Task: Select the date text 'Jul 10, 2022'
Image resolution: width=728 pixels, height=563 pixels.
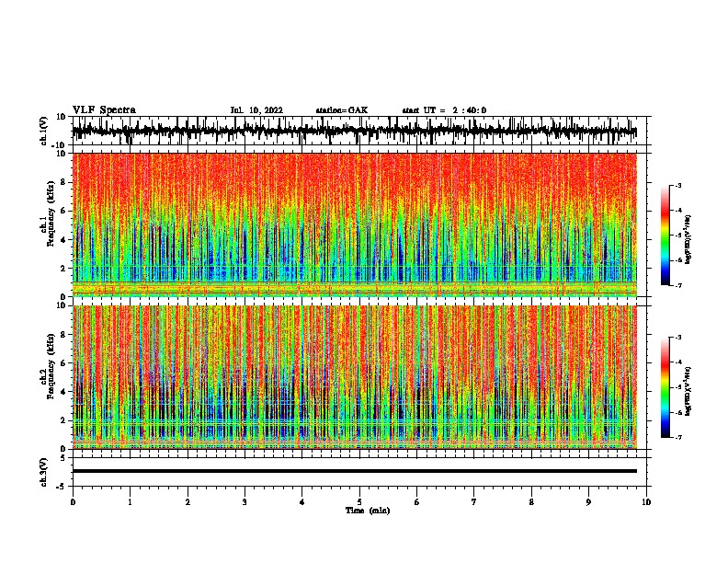Action: pyautogui.click(x=256, y=110)
